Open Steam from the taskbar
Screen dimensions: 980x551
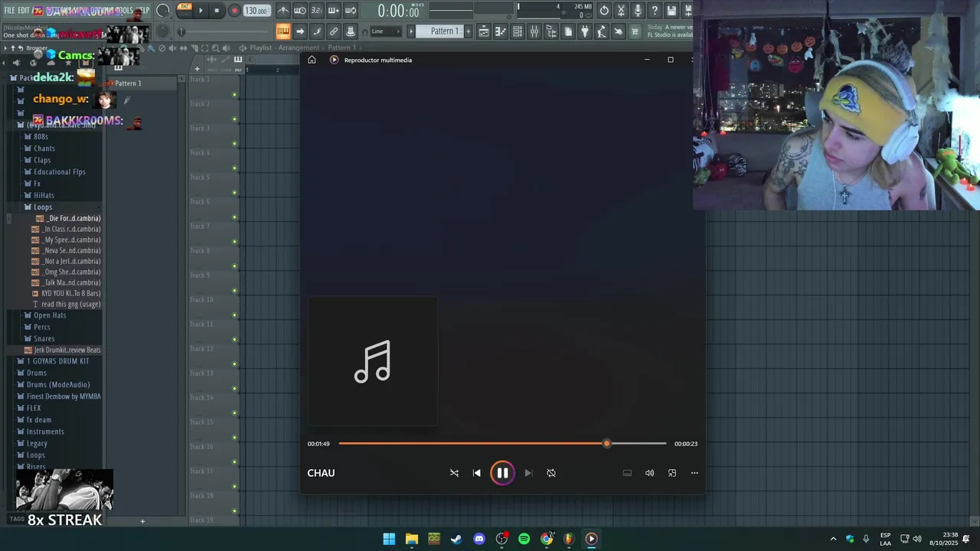point(456,539)
